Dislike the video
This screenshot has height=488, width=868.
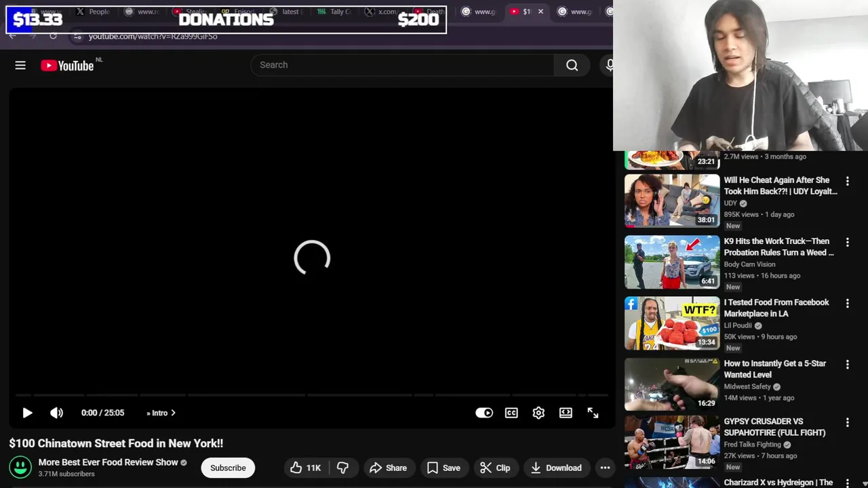(343, 468)
